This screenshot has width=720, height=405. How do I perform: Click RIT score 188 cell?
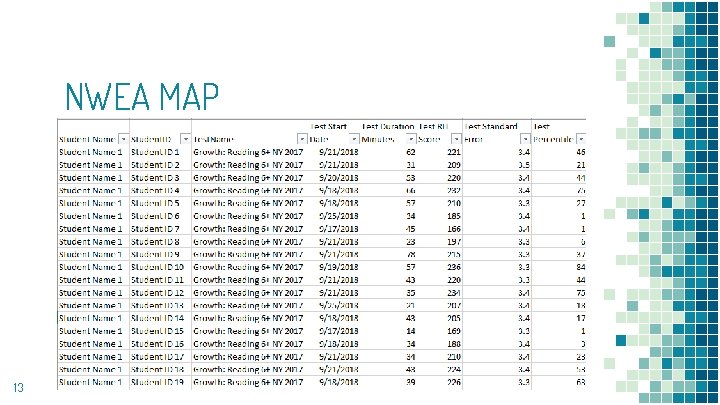454,344
